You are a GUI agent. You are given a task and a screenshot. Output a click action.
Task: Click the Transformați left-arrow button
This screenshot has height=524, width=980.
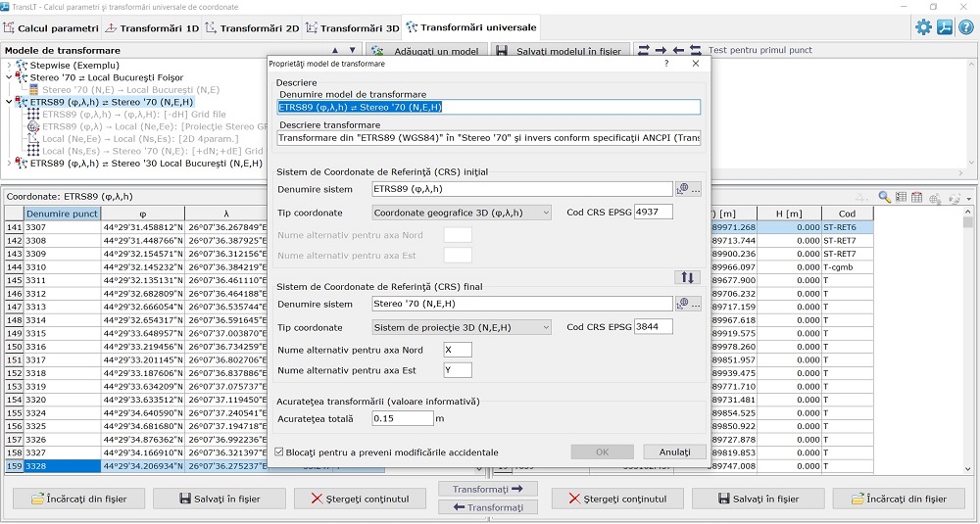pyautogui.click(x=487, y=507)
